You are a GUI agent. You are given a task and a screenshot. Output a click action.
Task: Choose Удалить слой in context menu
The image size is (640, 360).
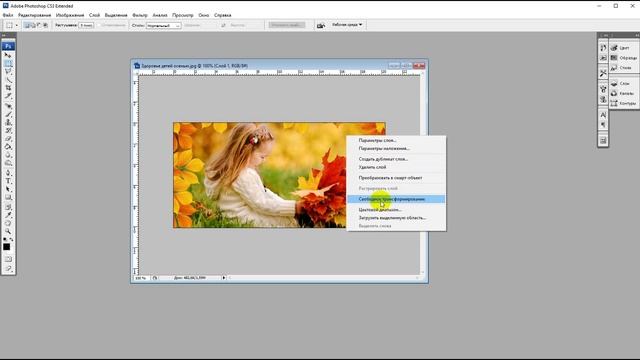pos(396,167)
